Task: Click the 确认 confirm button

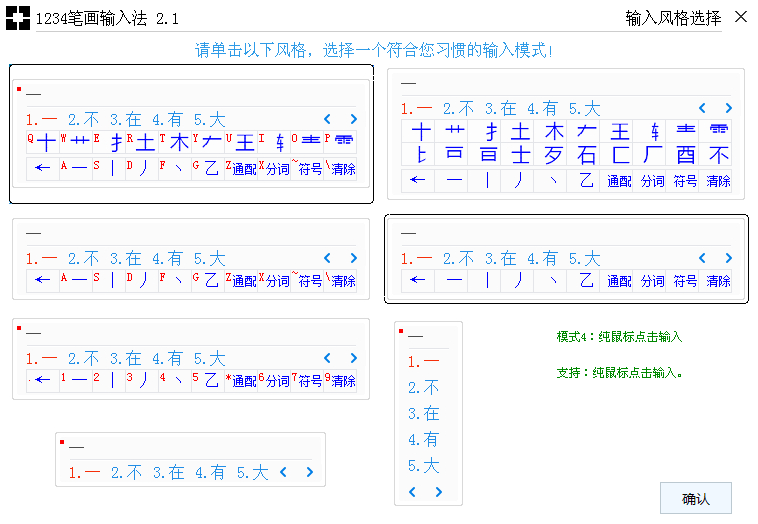Action: click(x=695, y=498)
